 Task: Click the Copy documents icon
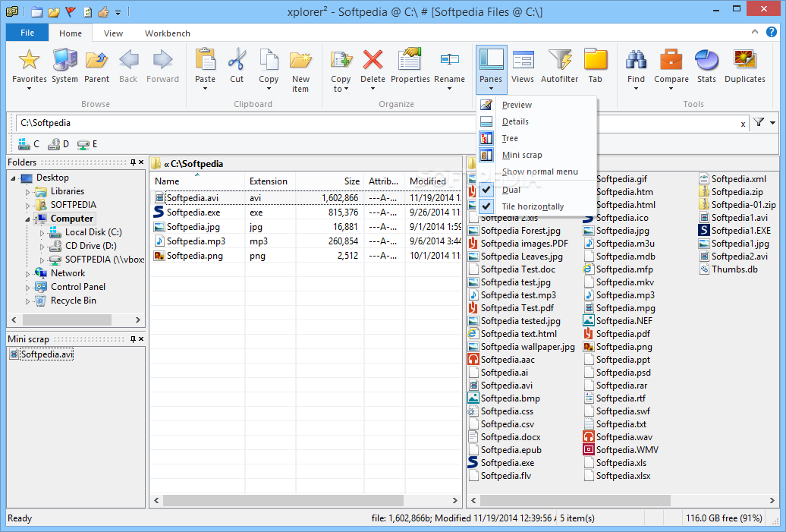pos(269,60)
